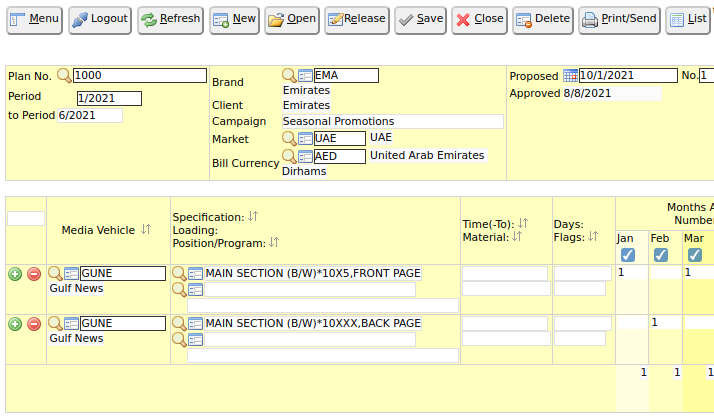Click the sort arrows next to Time(-To)

pyautogui.click(x=523, y=223)
